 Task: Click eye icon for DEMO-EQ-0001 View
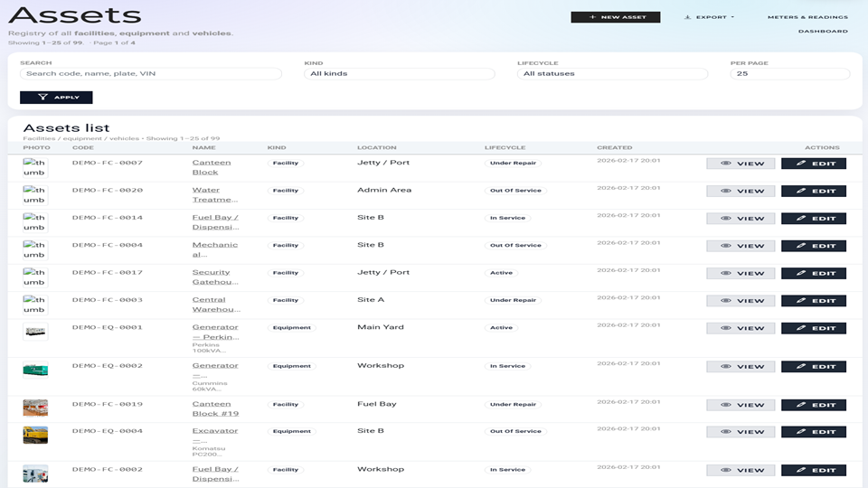pyautogui.click(x=725, y=329)
